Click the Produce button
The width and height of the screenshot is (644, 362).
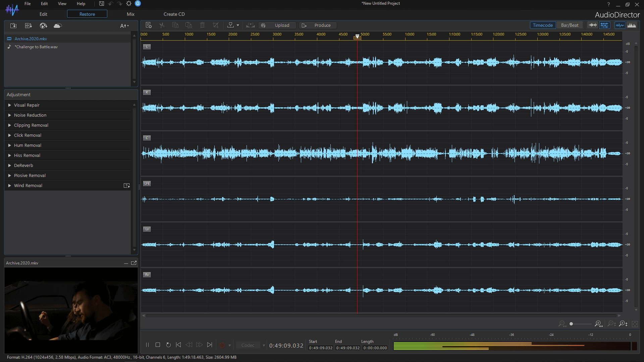(x=318, y=25)
